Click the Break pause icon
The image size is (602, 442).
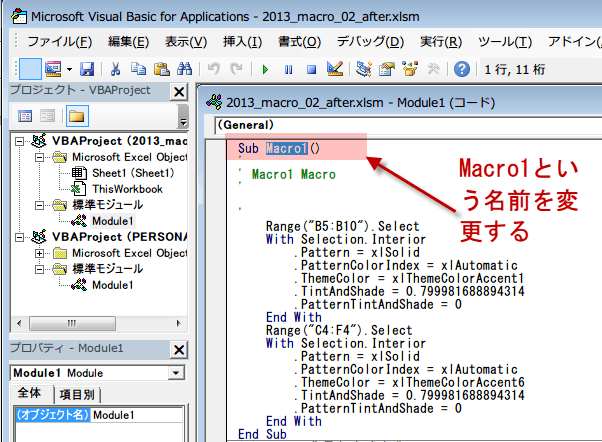coord(288,70)
